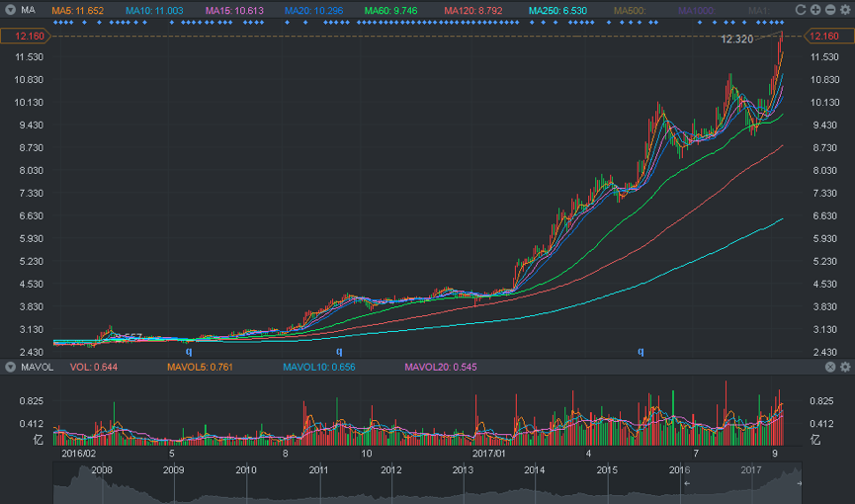Toggle the MA250 average line

click(557, 10)
